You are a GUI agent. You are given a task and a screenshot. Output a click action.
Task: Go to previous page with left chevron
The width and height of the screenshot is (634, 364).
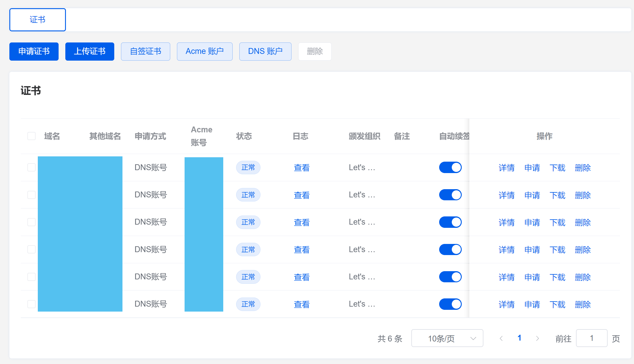point(501,339)
